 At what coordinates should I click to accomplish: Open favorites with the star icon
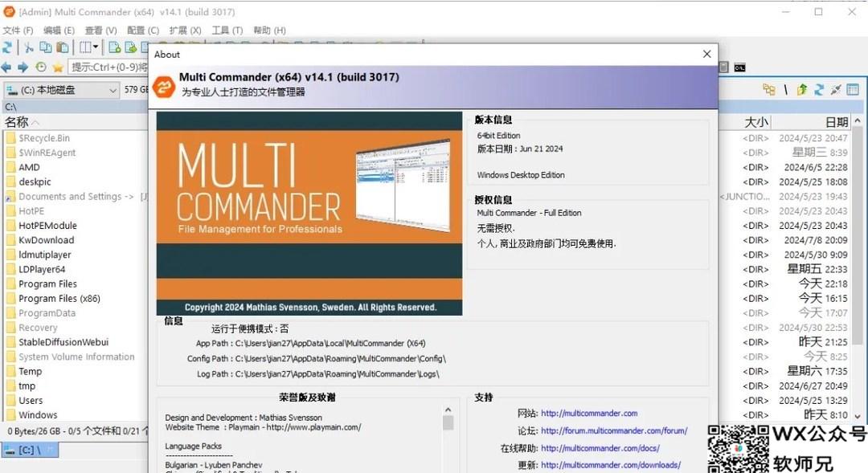58,67
